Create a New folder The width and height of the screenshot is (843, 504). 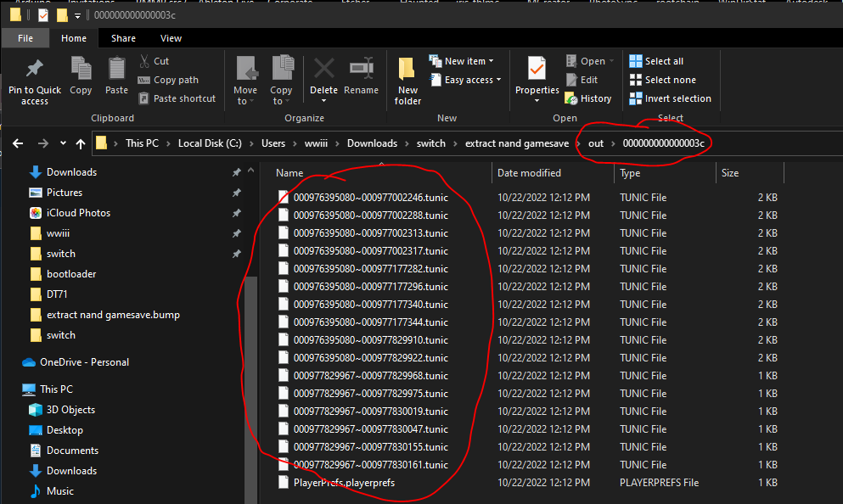coord(407,81)
